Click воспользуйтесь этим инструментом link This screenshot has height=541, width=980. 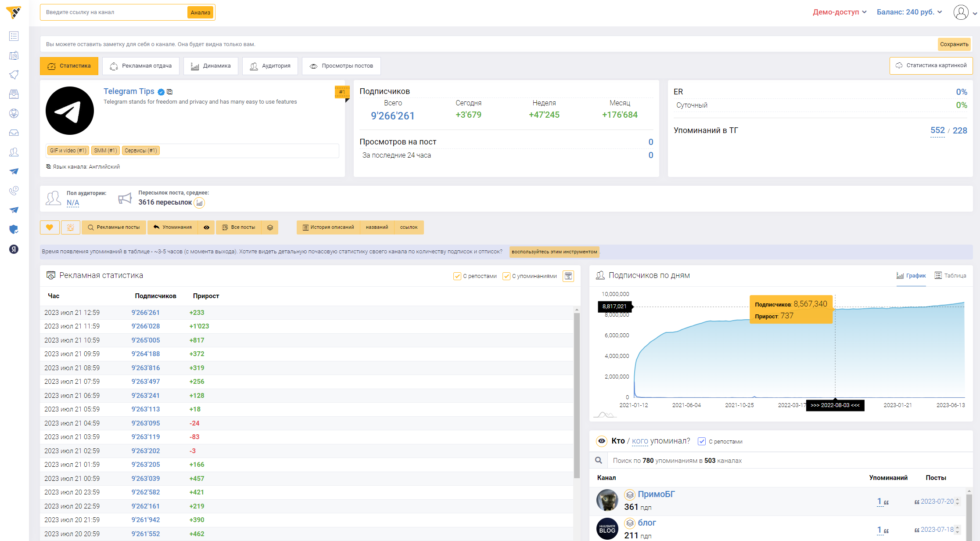coord(554,252)
